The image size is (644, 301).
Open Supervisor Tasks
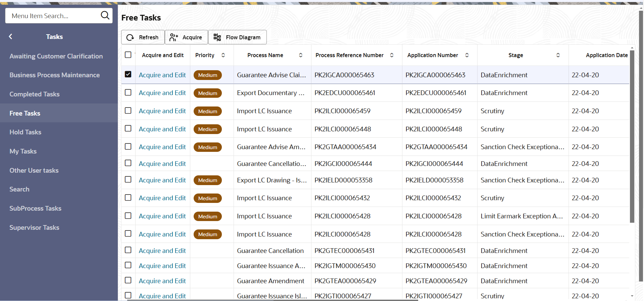[34, 227]
